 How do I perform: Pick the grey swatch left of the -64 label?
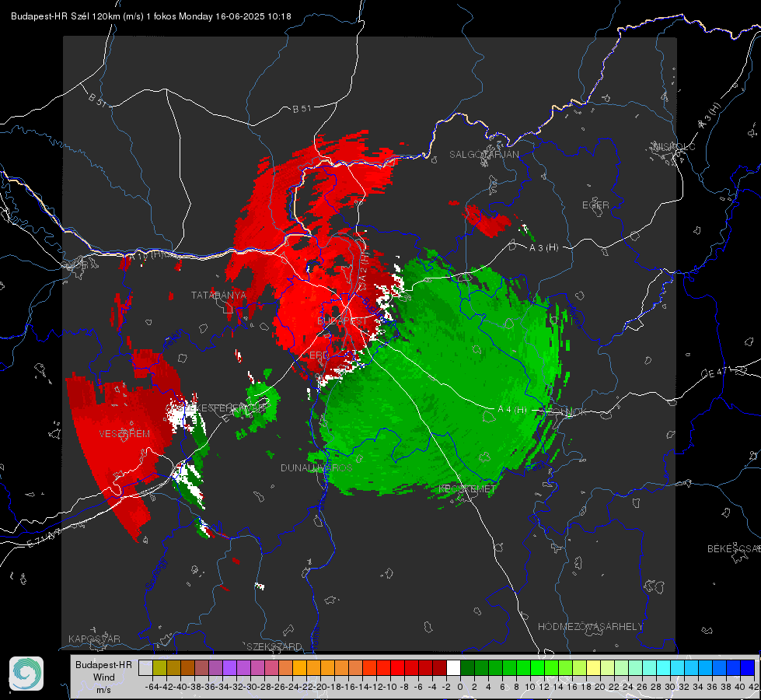145,668
